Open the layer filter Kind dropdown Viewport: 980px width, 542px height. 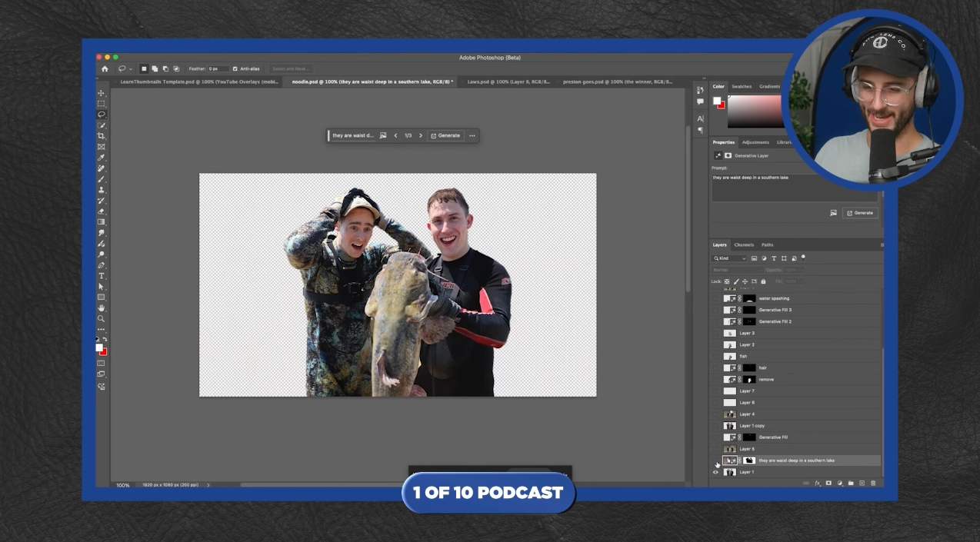(x=730, y=258)
